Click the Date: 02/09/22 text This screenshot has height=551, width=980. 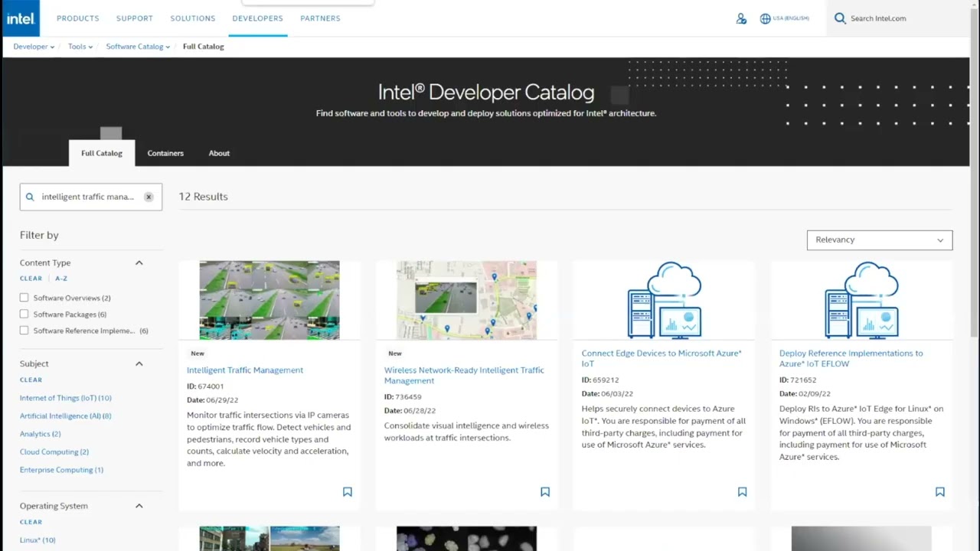tap(805, 393)
